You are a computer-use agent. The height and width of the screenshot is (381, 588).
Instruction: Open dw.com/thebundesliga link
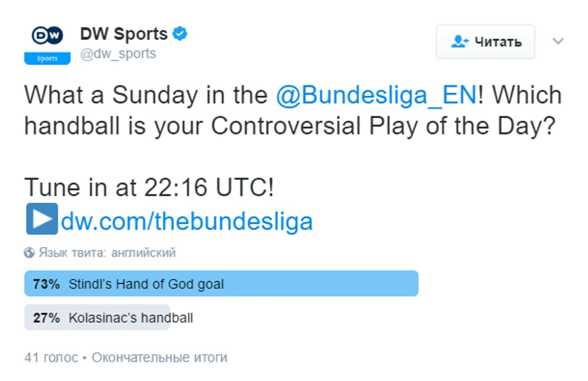coord(187,221)
